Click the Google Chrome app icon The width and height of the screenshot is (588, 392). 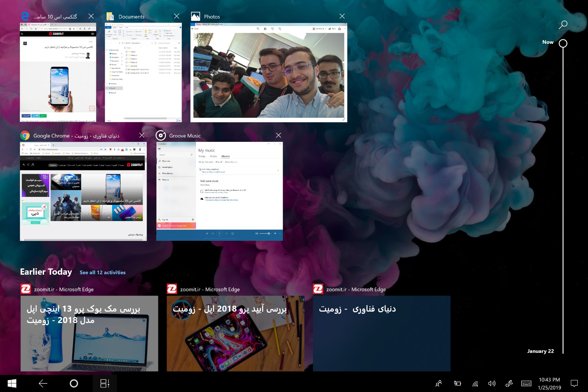click(25, 135)
